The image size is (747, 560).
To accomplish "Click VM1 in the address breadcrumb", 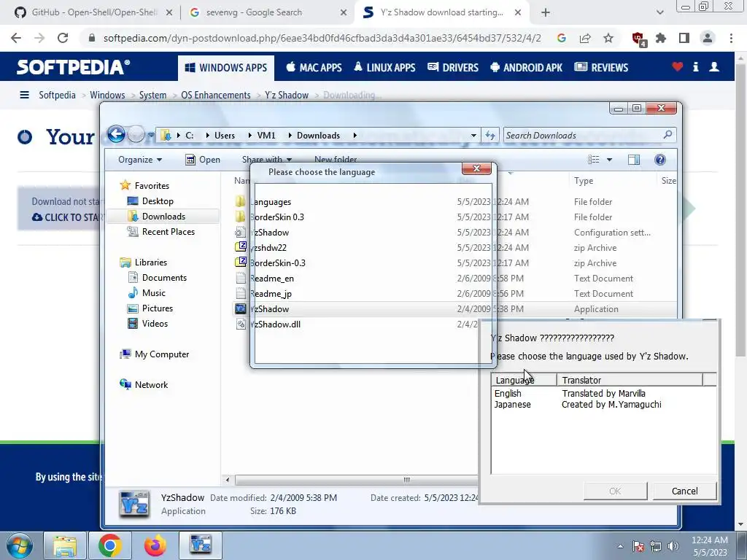I will pos(266,135).
